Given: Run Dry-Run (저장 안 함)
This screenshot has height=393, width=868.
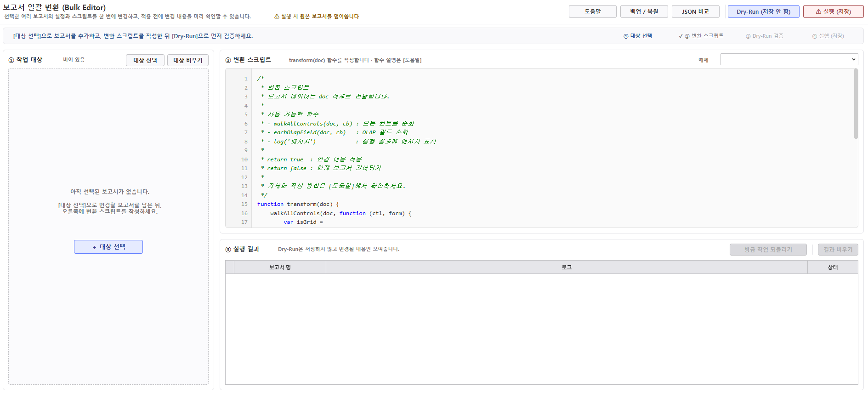Looking at the screenshot, I should [x=763, y=11].
